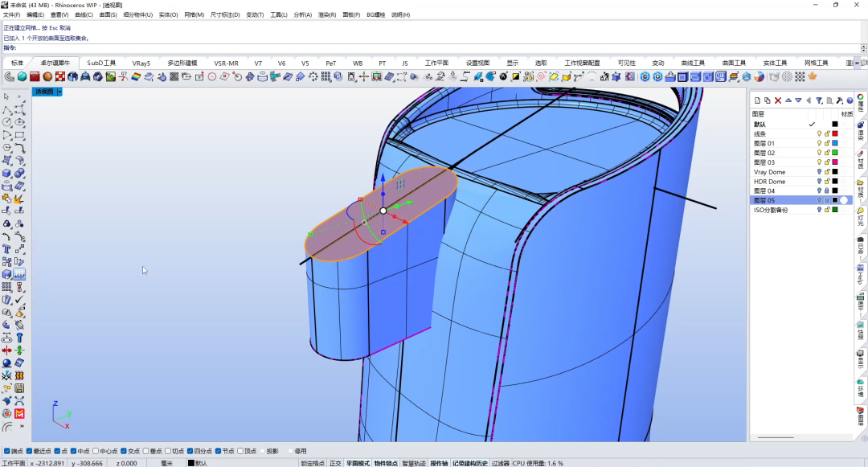Click the red X delete layer icon
Viewport: 868px width, 467px height.
pyautogui.click(x=778, y=100)
